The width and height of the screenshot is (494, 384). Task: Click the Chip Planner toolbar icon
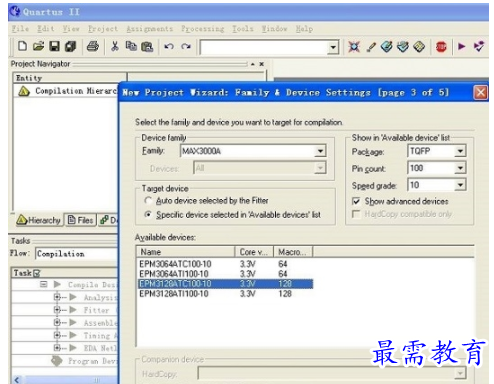click(x=403, y=47)
